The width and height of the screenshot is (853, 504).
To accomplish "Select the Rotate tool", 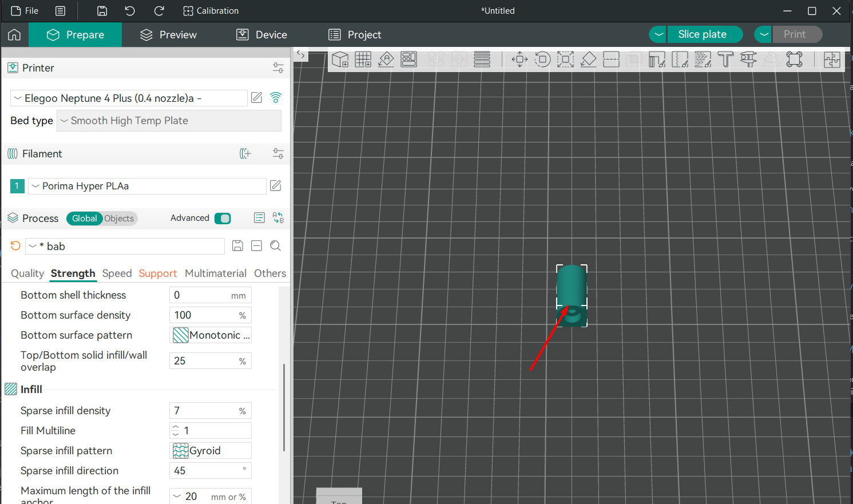I will tap(542, 59).
